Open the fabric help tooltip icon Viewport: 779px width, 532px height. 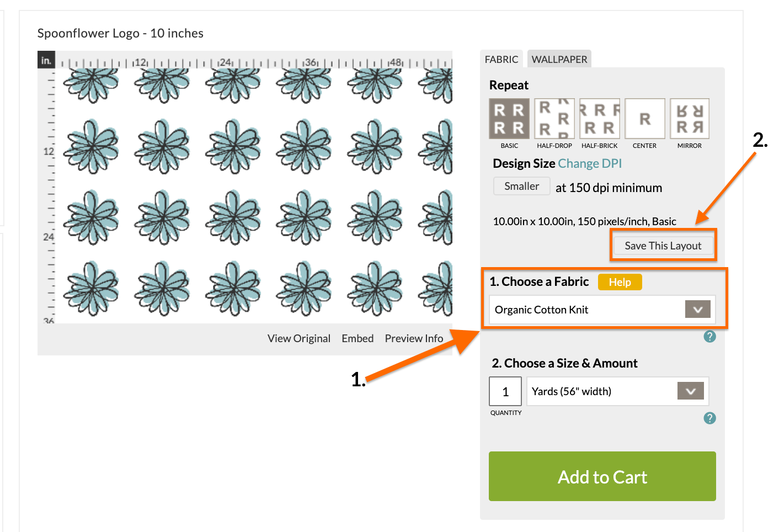pyautogui.click(x=709, y=336)
